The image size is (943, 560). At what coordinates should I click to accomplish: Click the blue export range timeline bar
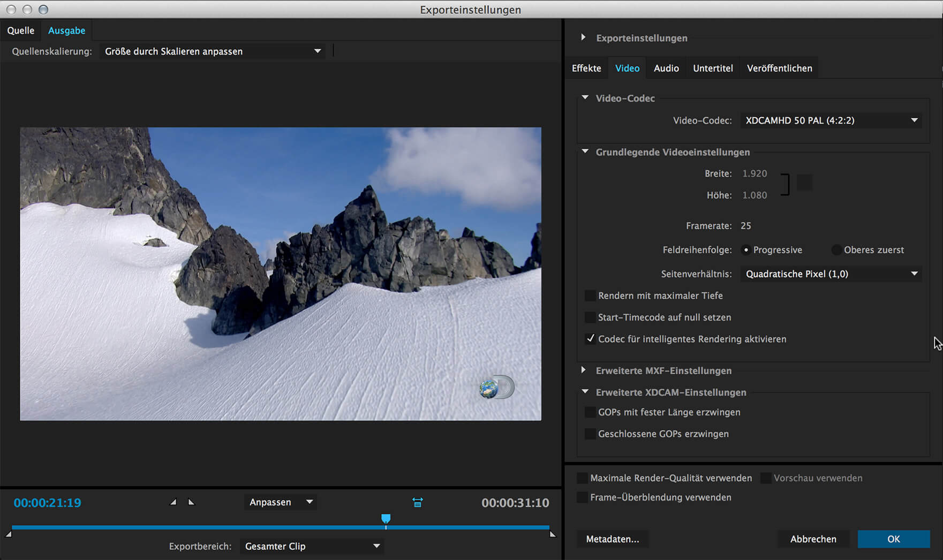[280, 527]
